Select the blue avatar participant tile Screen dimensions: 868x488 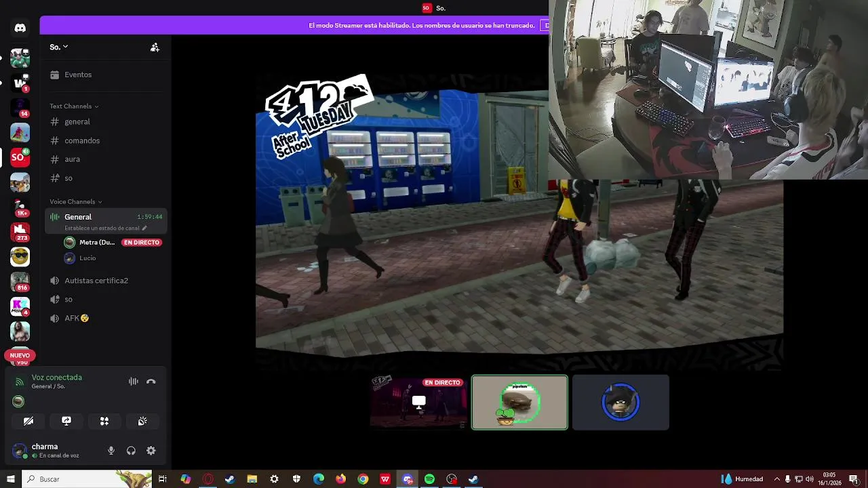pyautogui.click(x=620, y=403)
